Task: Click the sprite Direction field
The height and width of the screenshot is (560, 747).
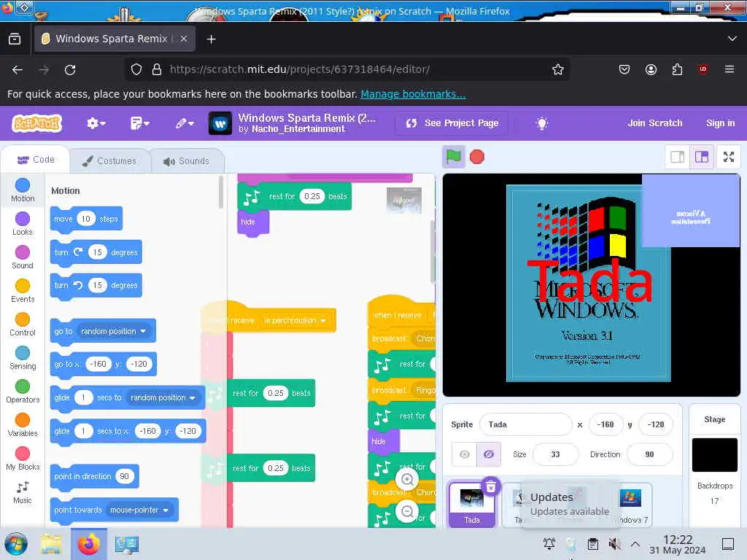Action: [649, 454]
